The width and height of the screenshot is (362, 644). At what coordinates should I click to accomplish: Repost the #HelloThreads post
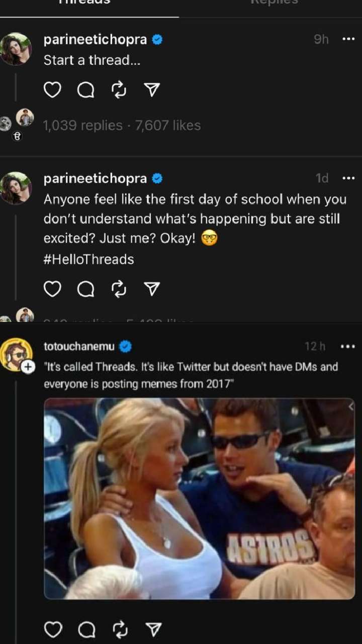pyautogui.click(x=119, y=289)
